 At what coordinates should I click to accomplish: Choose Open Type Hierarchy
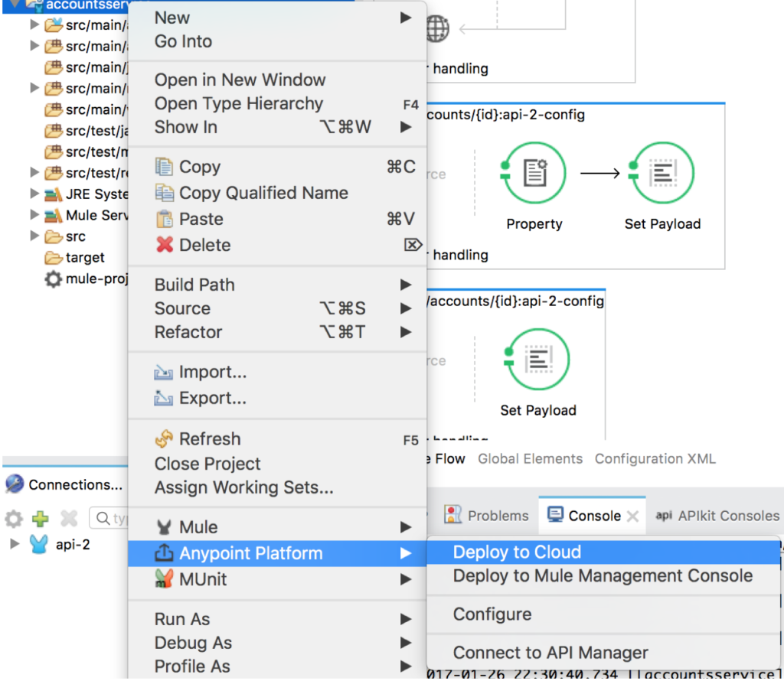(277, 103)
